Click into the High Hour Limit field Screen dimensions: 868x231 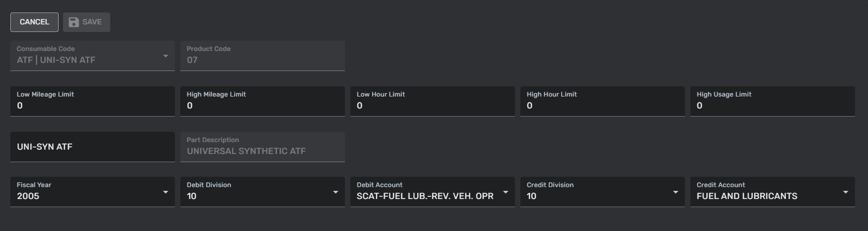coord(602,105)
